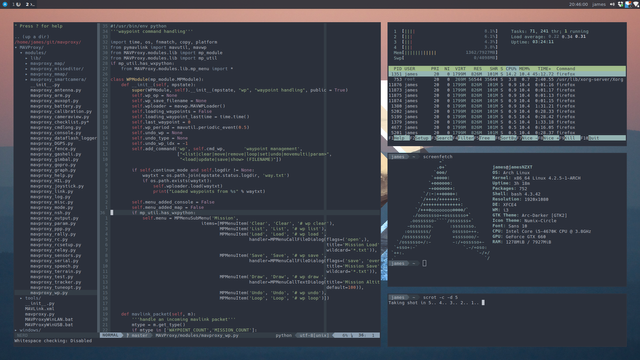Screen dimensions: 640x360
Task: Click the 'class WPModule' line in the editor
Action: (157, 79)
